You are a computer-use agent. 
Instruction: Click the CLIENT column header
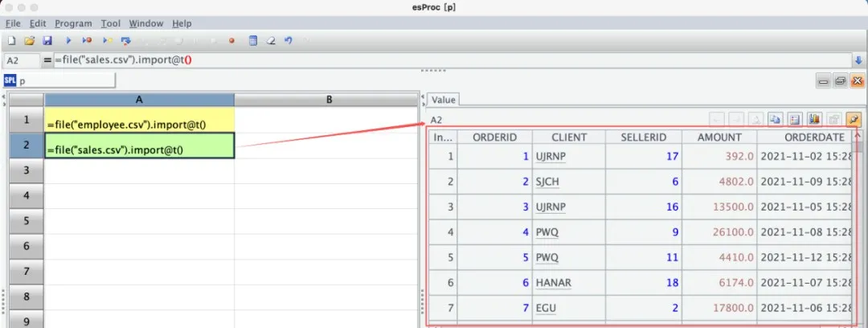coord(569,137)
